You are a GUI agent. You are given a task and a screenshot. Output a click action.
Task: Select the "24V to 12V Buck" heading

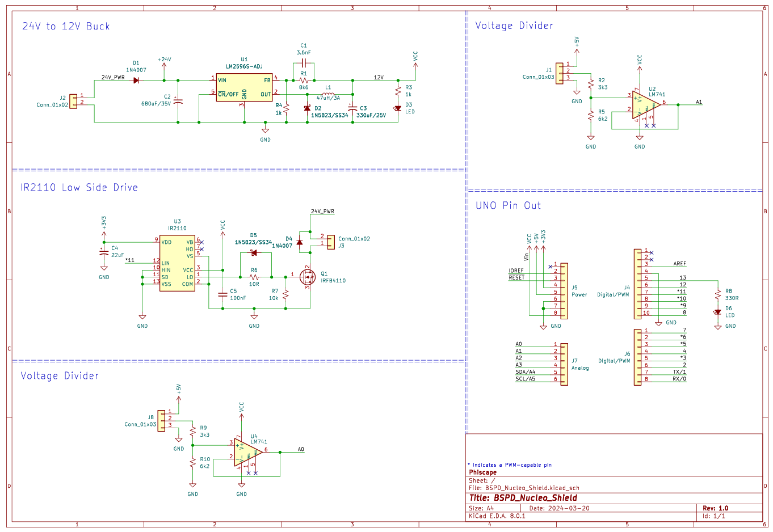pyautogui.click(x=66, y=26)
